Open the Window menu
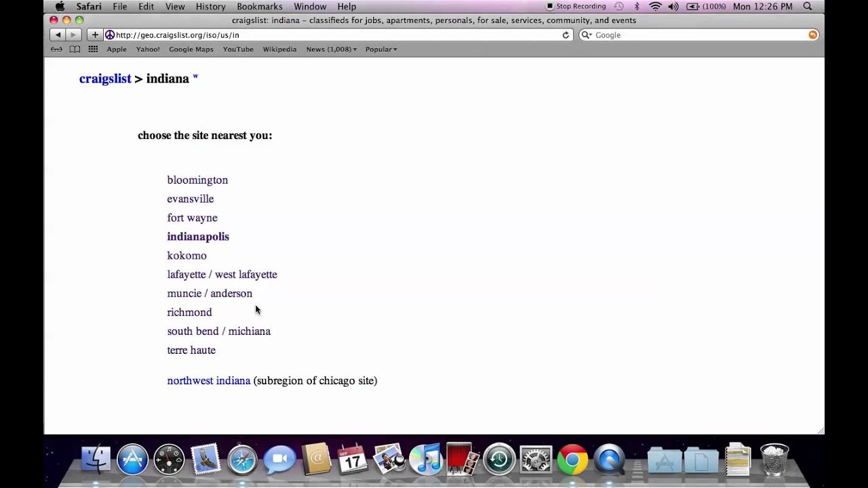 click(x=310, y=7)
